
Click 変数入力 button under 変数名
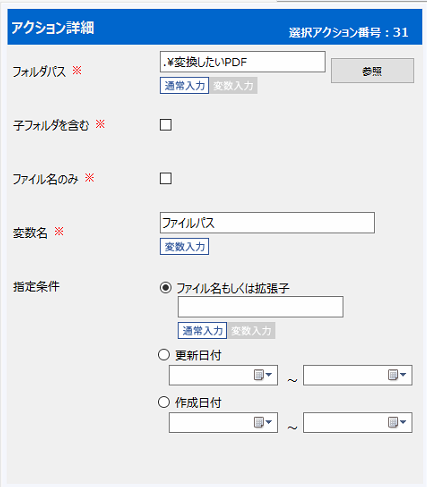(184, 247)
